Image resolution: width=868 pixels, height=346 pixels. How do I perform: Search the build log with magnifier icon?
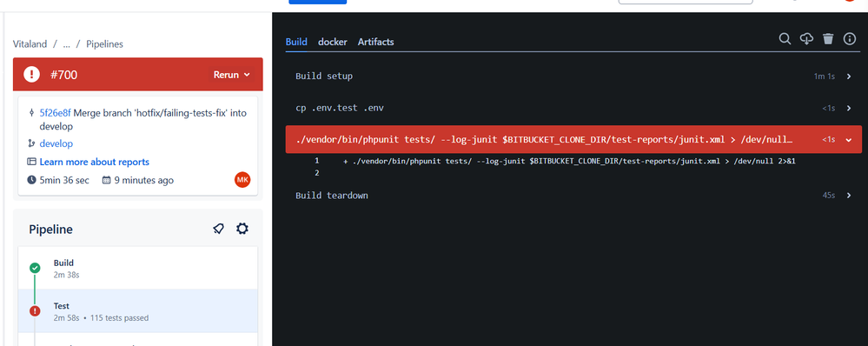(x=785, y=39)
